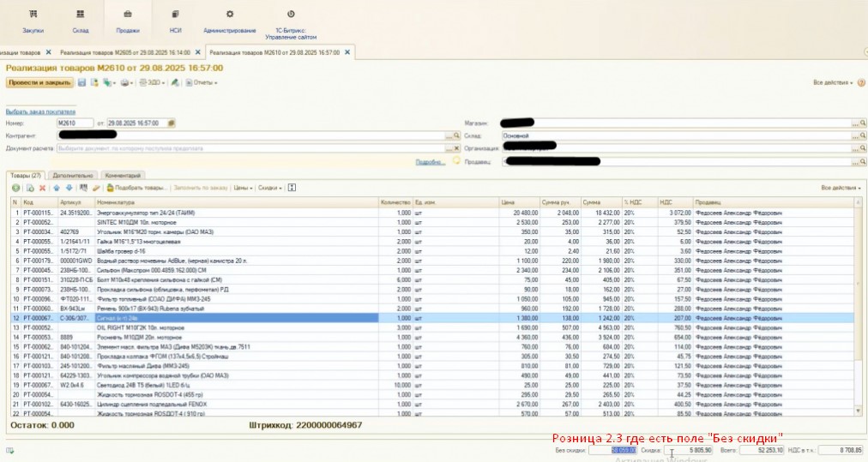Screen dimensions: 868x462
Task: Switch to the Товары (27) tab
Action: click(26, 176)
